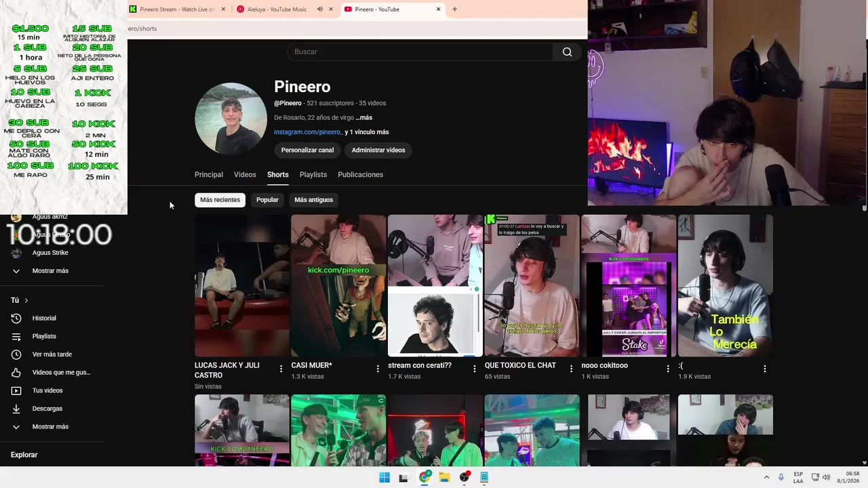This screenshot has width=868, height=488.
Task: Open the LUCAS JACK Y JULI CASTRO thumbnail
Action: (x=242, y=285)
